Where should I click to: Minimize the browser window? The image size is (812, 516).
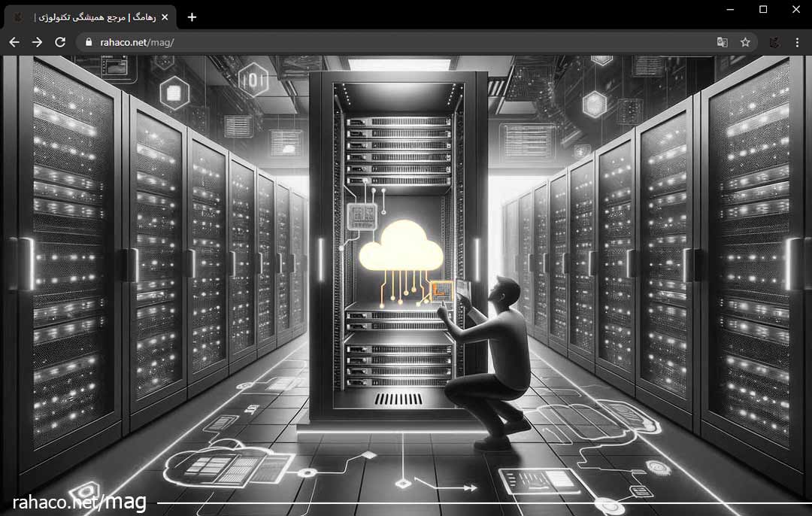[x=730, y=9]
